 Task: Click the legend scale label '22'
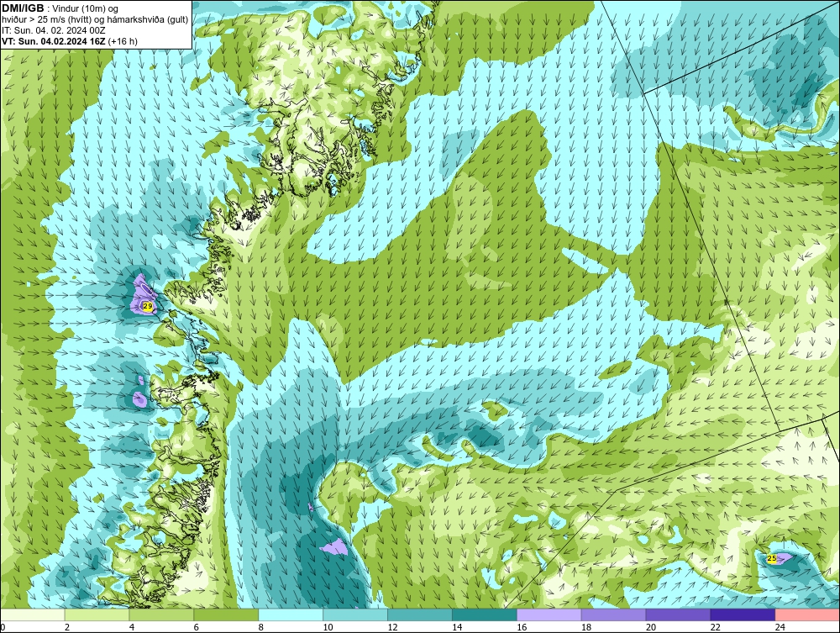point(715,627)
